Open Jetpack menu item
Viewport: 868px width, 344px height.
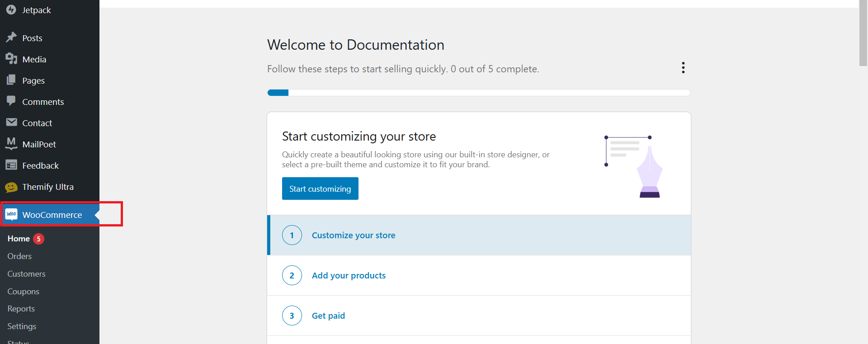[37, 10]
